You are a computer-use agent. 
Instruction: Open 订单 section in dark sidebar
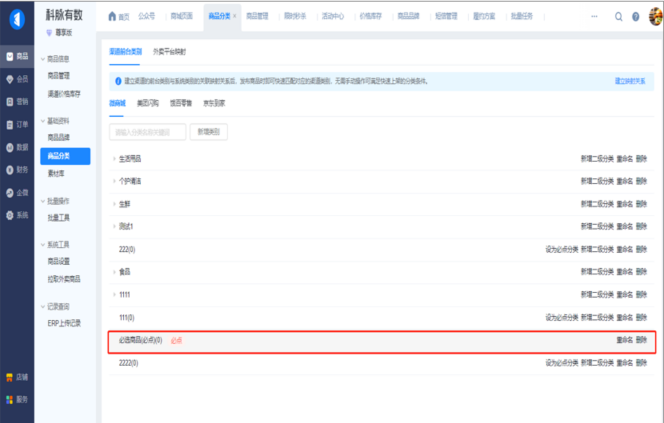17,124
